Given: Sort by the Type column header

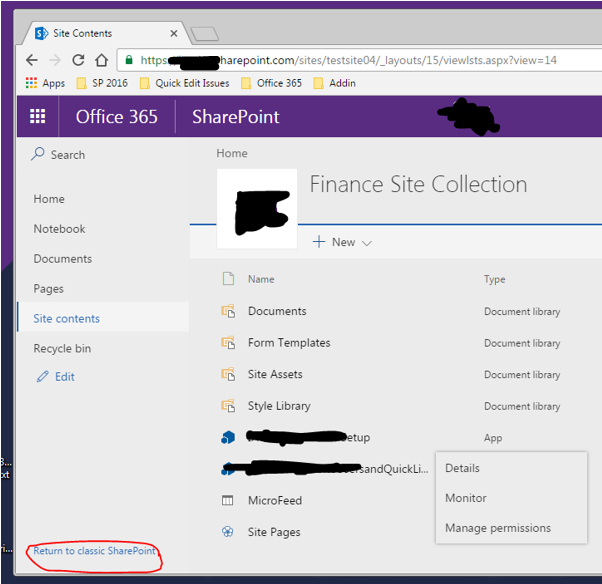Looking at the screenshot, I should click(494, 279).
